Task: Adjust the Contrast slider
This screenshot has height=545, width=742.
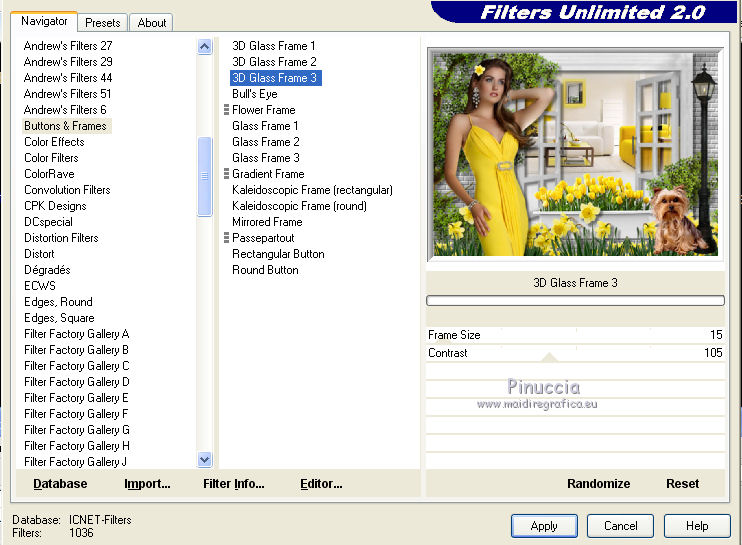Action: coord(575,353)
